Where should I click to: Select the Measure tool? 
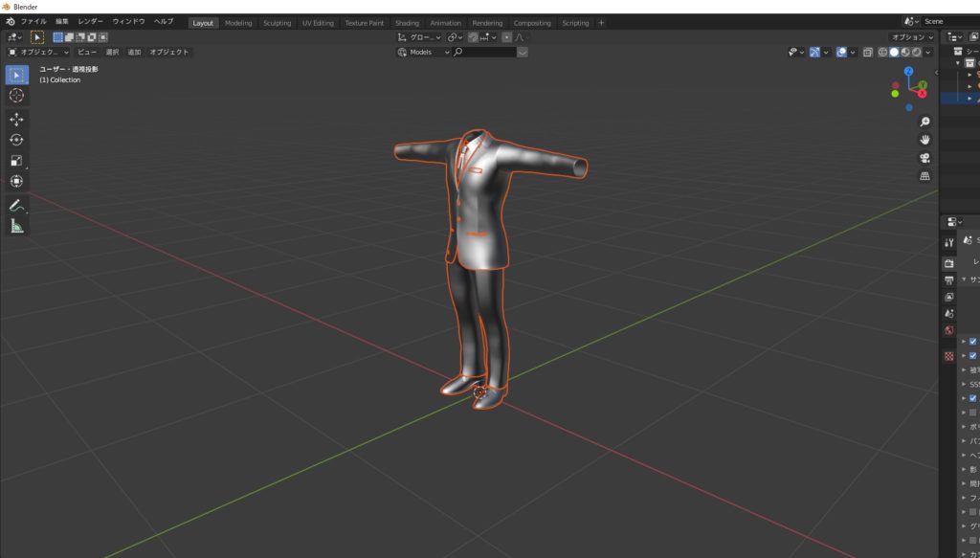pyautogui.click(x=17, y=226)
